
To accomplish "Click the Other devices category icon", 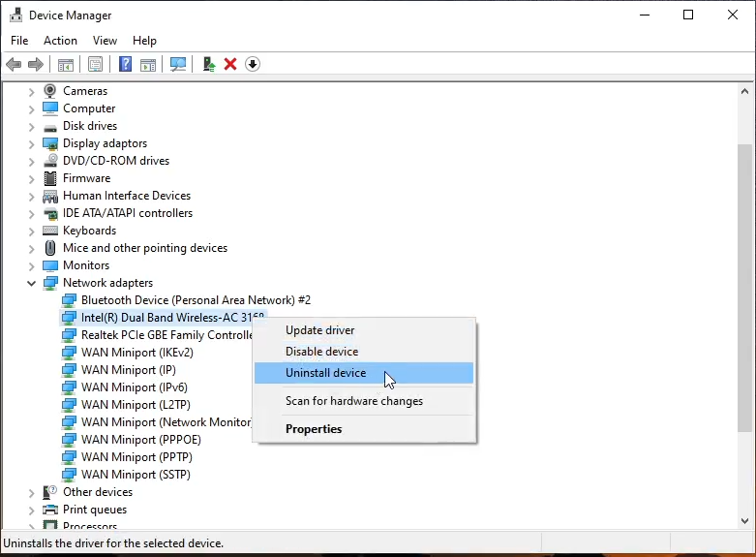I will pyautogui.click(x=50, y=492).
